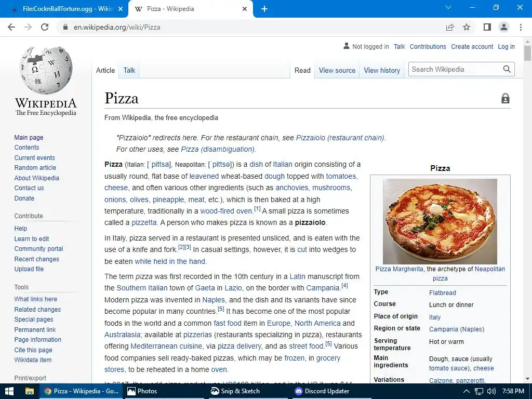Click the page vertical scrollbar thumb
Screen dimensions: 532x399
tap(527, 52)
